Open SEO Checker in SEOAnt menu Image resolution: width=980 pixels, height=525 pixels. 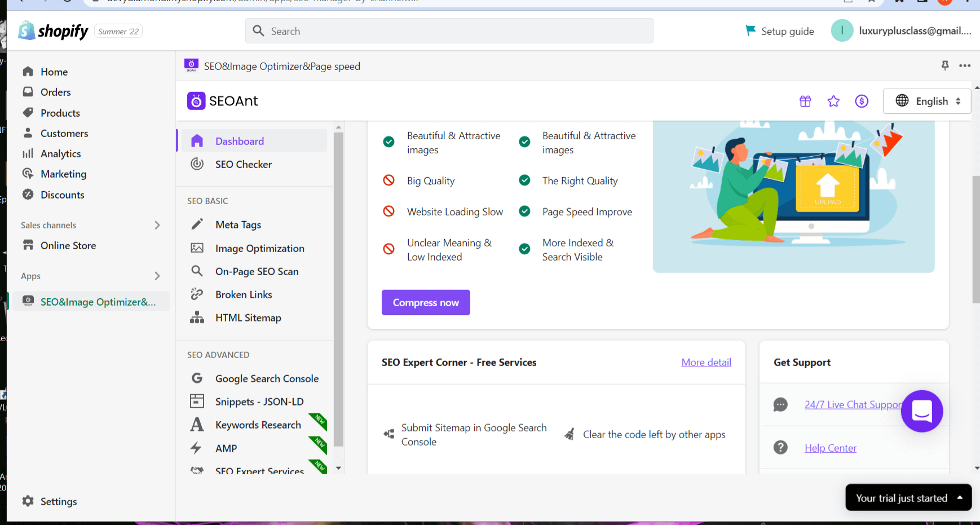click(x=243, y=164)
